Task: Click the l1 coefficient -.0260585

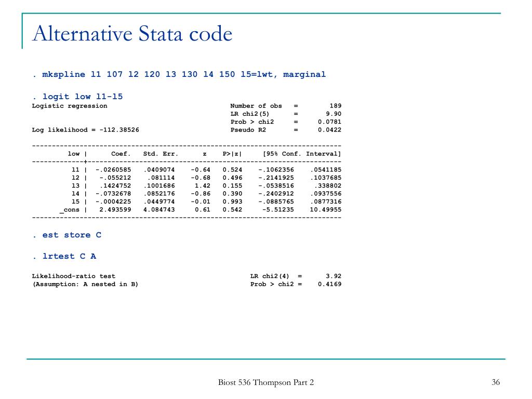Action: coord(113,170)
